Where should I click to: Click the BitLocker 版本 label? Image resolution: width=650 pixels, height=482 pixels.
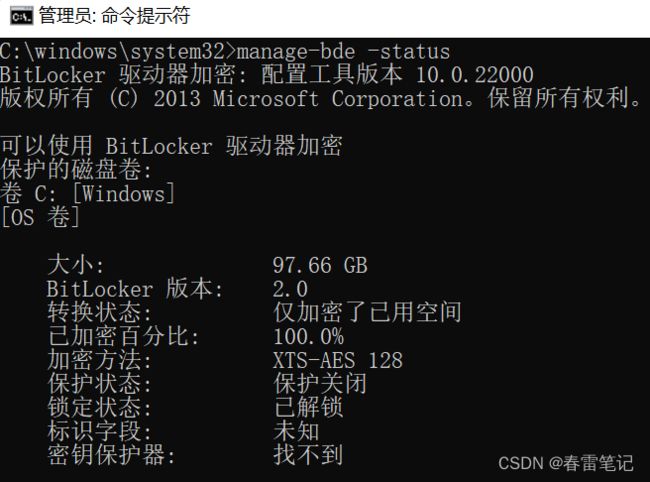135,289
